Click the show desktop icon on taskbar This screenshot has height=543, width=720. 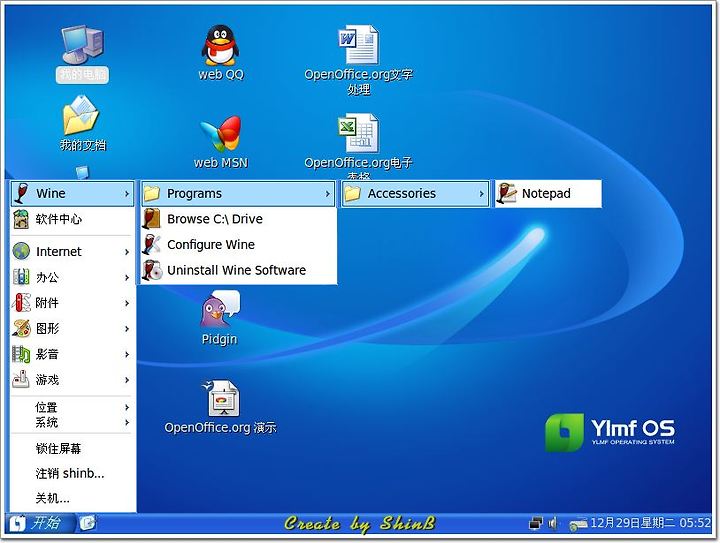(87, 522)
